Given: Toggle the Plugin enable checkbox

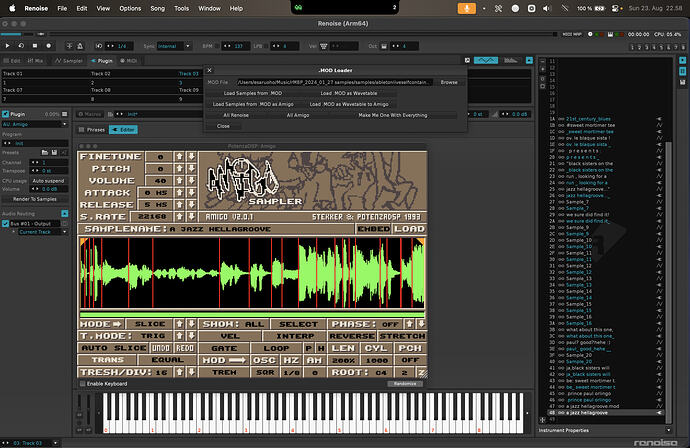Looking at the screenshot, I should (x=5, y=114).
